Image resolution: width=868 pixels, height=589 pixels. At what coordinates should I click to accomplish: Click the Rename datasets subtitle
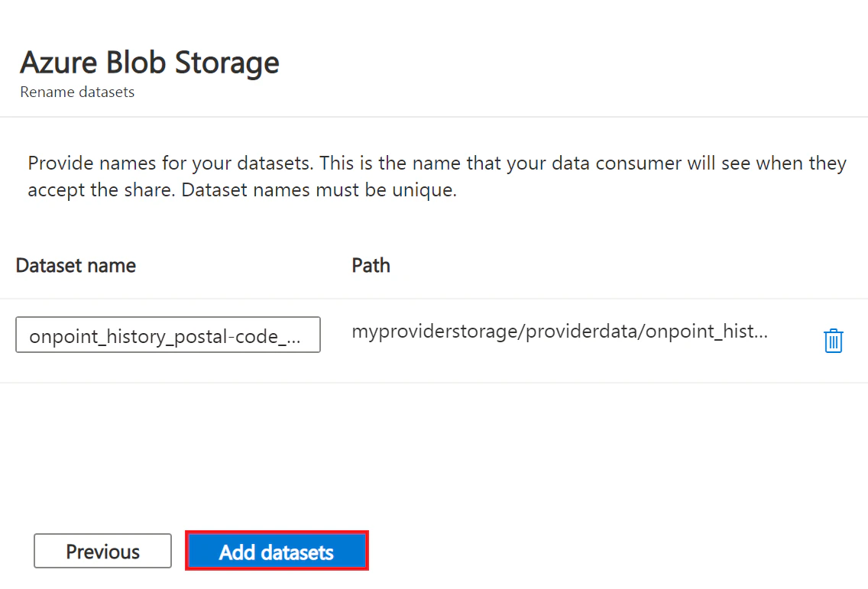point(77,92)
